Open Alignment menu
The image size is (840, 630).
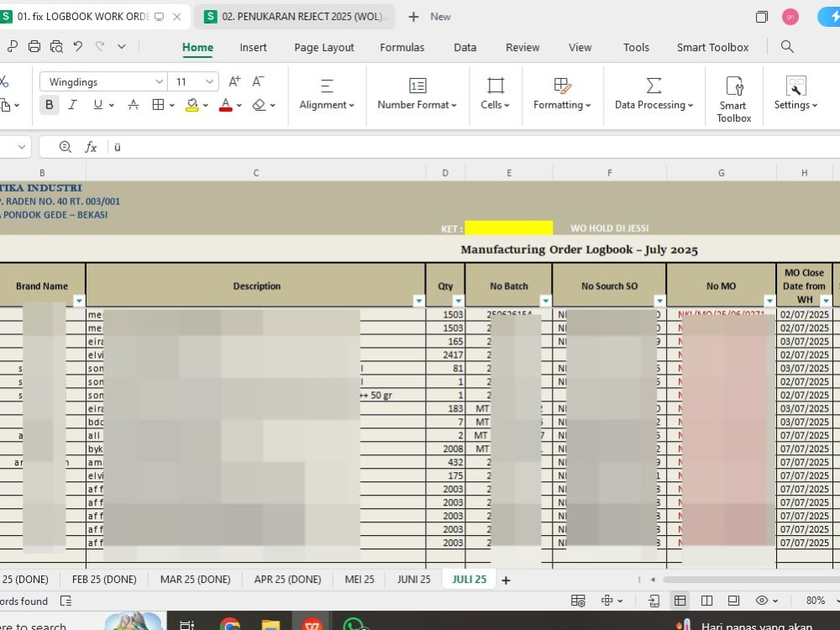327,94
